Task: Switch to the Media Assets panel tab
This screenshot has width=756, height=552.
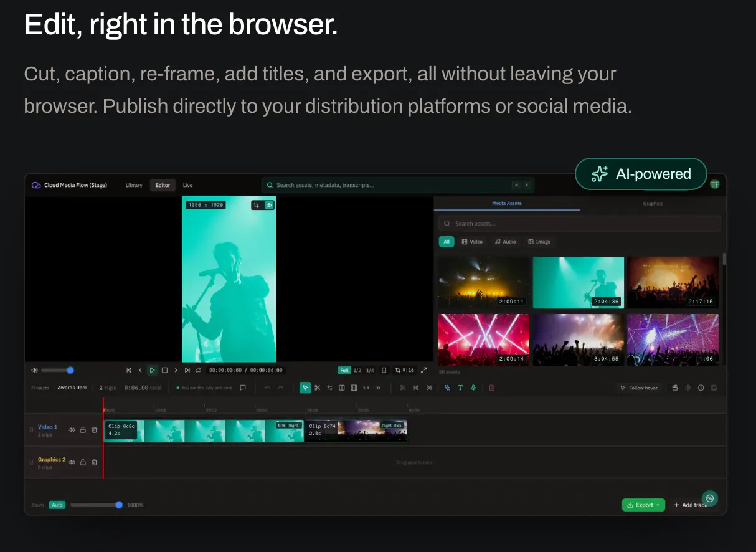Action: pyautogui.click(x=507, y=204)
